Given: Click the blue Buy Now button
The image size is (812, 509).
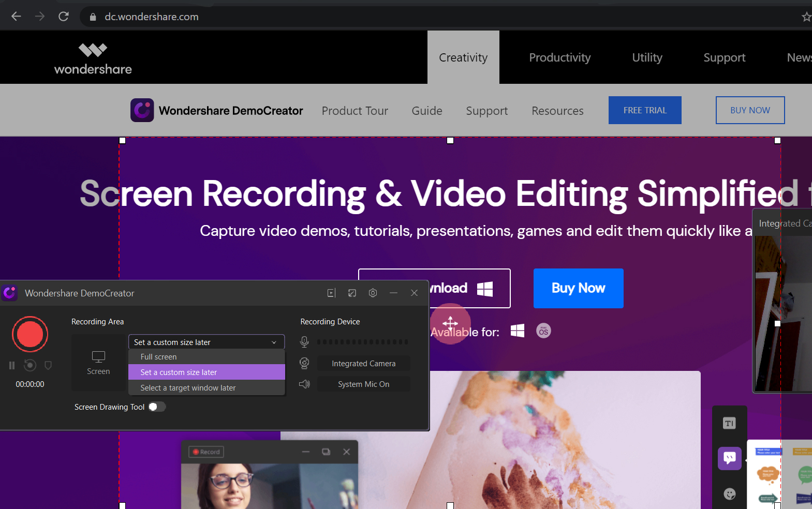Looking at the screenshot, I should [x=578, y=288].
